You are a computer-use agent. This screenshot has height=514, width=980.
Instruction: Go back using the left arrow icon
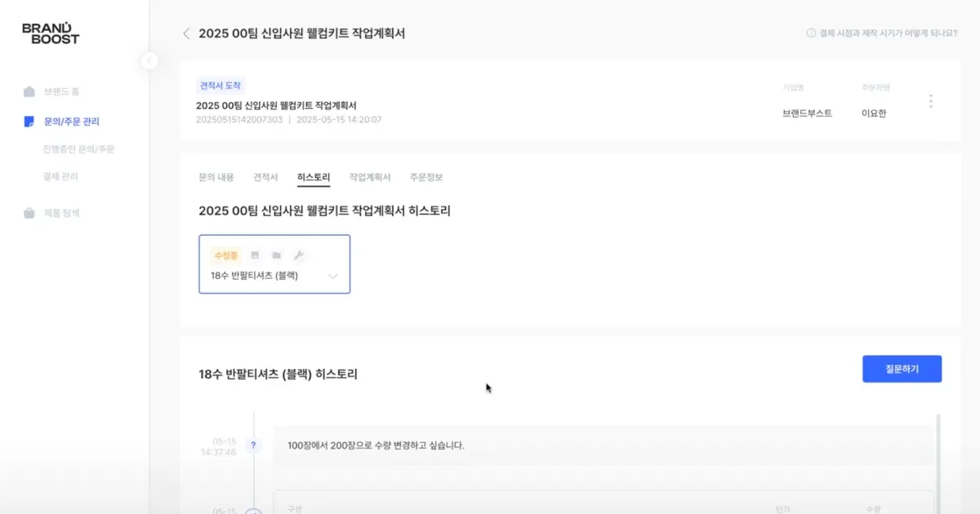pos(186,33)
